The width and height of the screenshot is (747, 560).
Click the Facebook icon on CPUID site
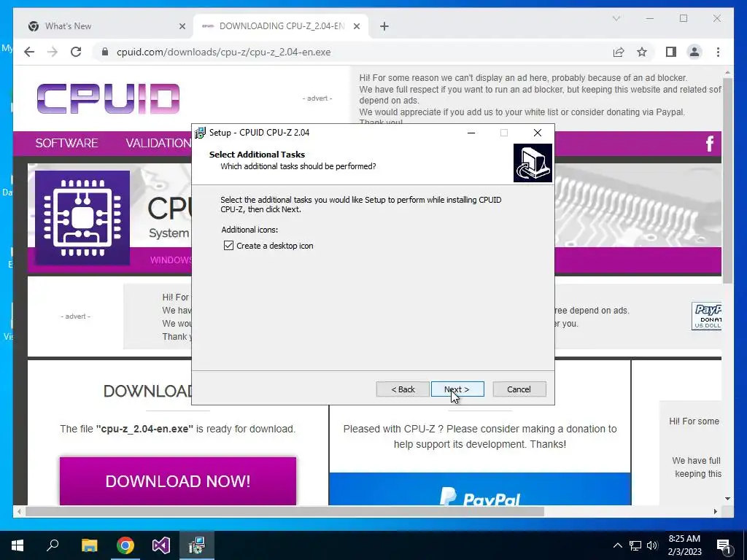click(709, 144)
